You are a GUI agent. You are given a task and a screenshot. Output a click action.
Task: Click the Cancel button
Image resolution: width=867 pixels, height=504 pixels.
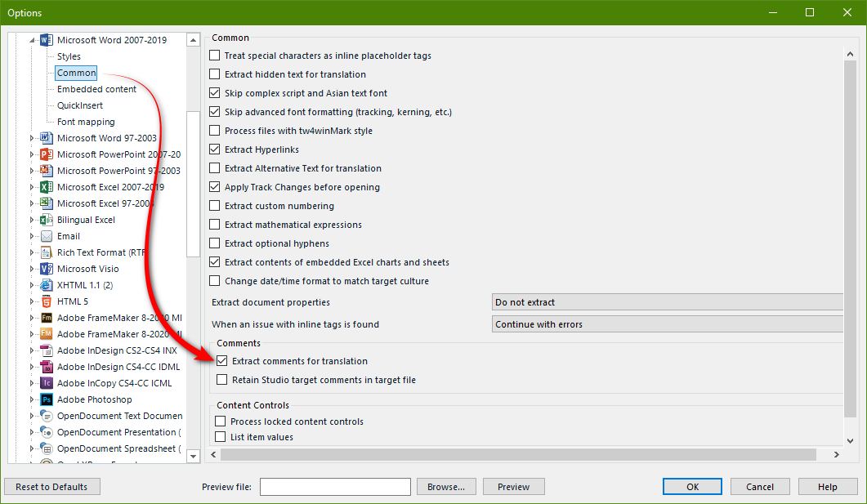click(x=760, y=487)
